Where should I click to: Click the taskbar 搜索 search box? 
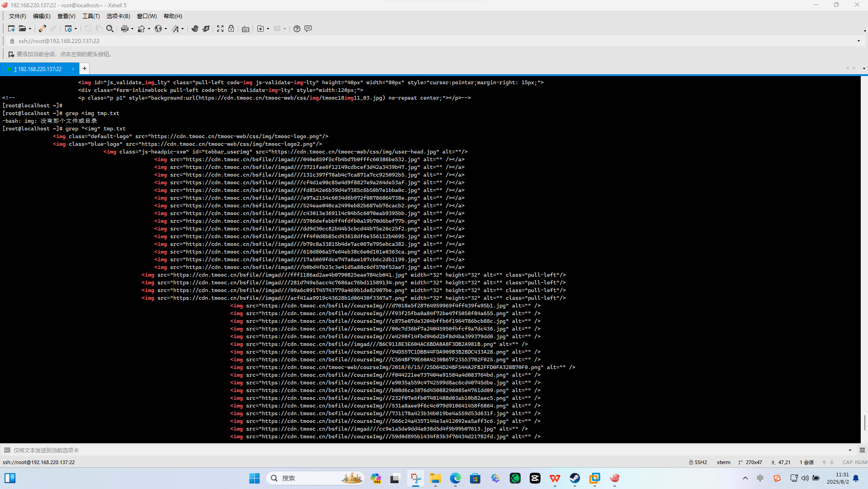point(315,478)
